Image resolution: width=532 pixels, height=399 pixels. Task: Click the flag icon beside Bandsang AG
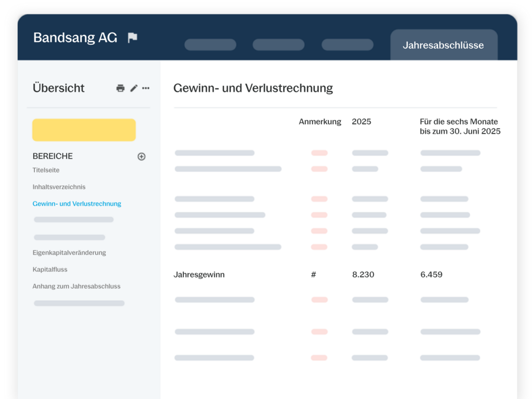point(132,37)
